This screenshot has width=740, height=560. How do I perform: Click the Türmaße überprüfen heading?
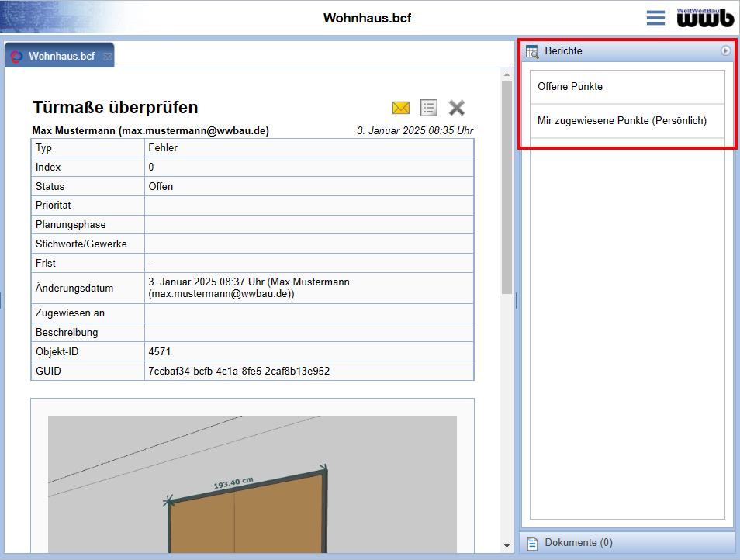coord(116,108)
